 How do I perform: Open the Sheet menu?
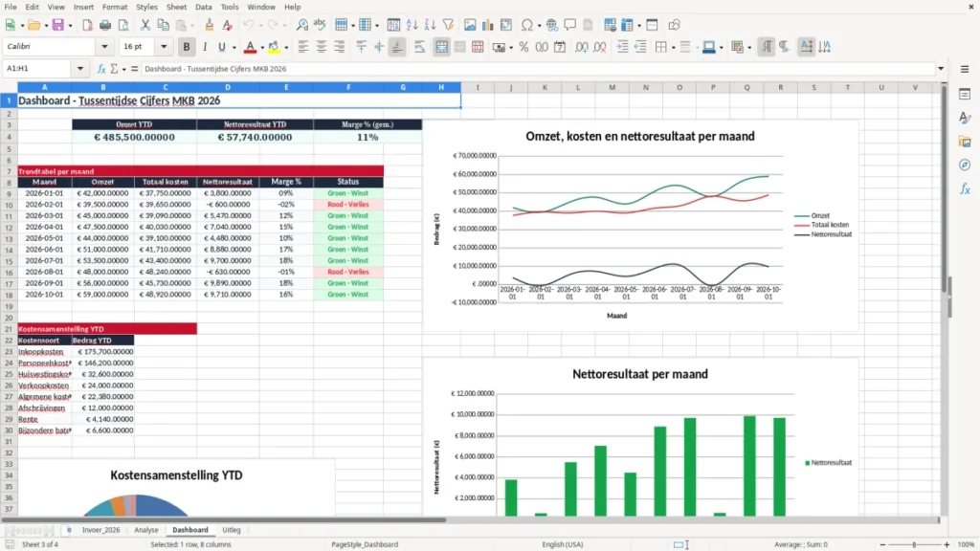[176, 7]
